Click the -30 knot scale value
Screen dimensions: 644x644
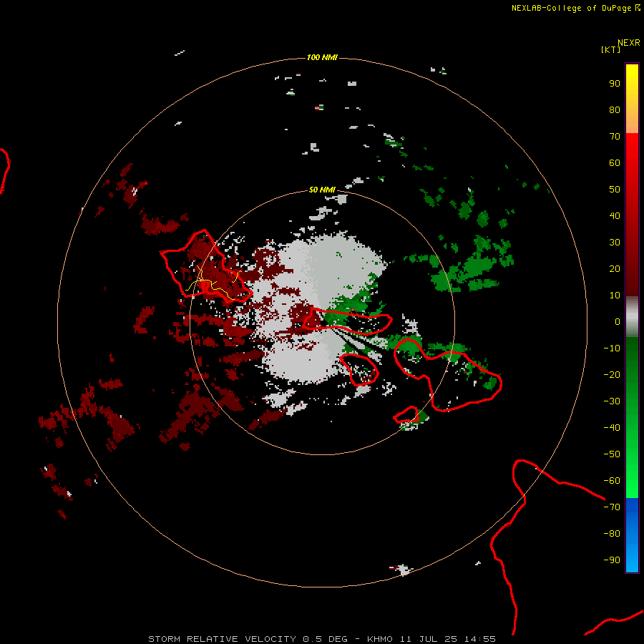coord(612,401)
